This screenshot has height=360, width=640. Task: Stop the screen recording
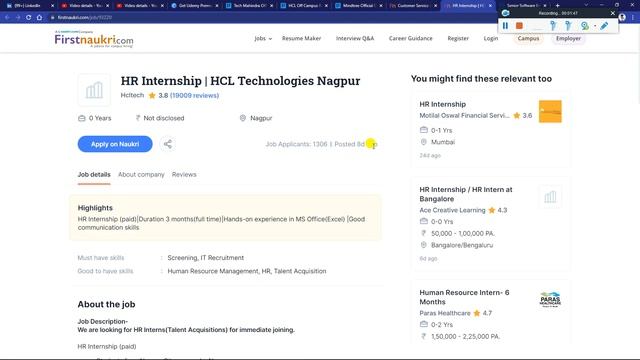pos(519,26)
